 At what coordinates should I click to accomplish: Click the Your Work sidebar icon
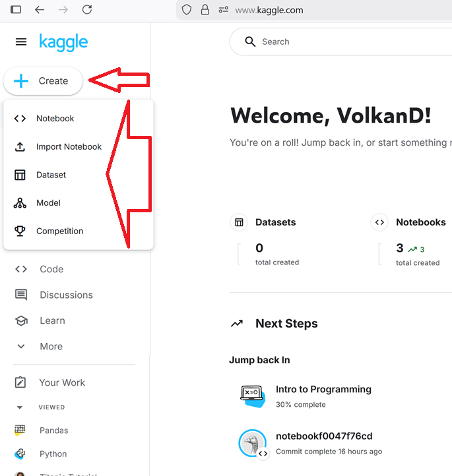tap(21, 382)
